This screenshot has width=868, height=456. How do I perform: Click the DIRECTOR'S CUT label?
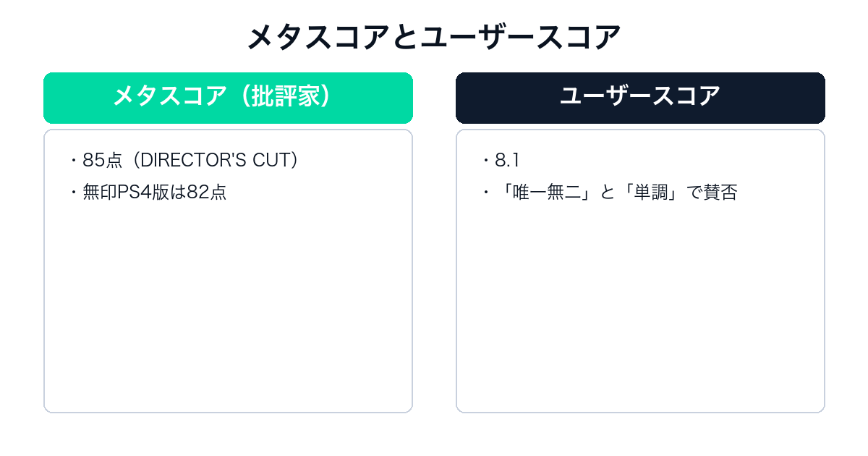216,161
